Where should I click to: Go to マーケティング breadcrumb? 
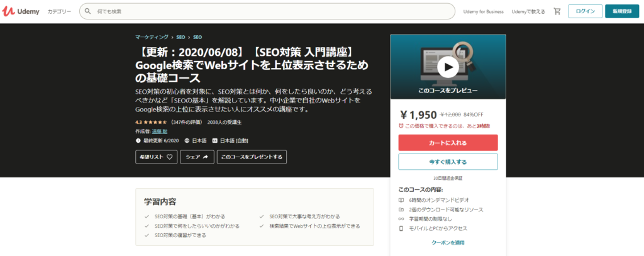coord(152,37)
